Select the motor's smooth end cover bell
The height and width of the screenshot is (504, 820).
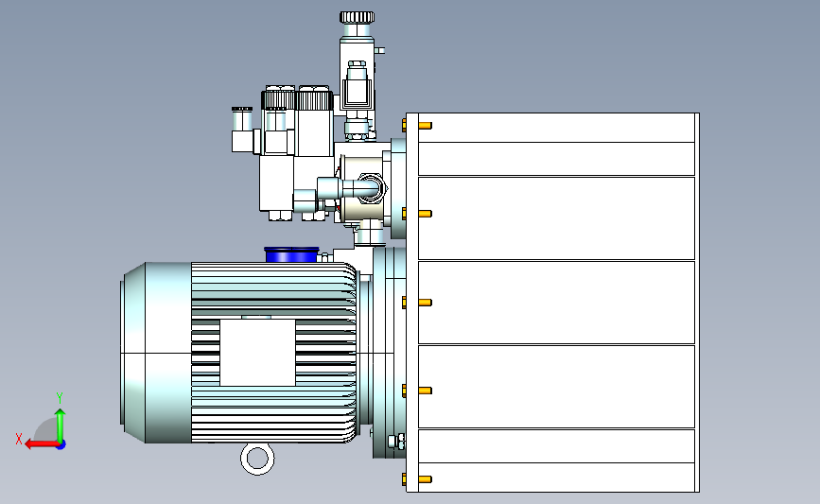click(x=156, y=353)
